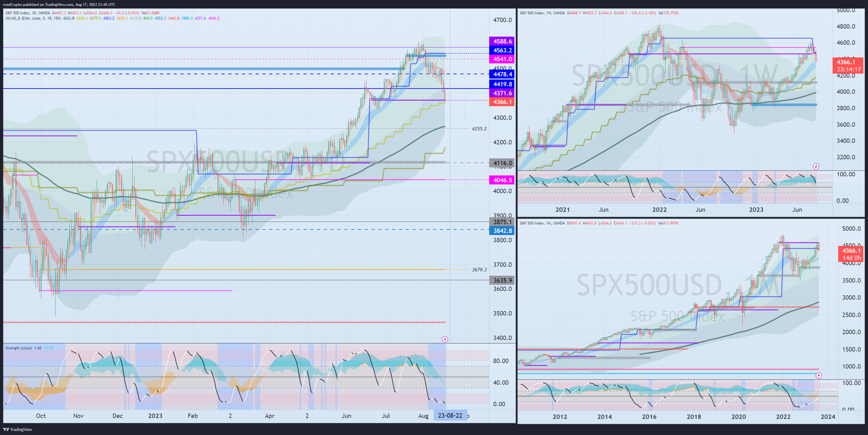Click the 4478.4 blue price label

pyautogui.click(x=502, y=74)
